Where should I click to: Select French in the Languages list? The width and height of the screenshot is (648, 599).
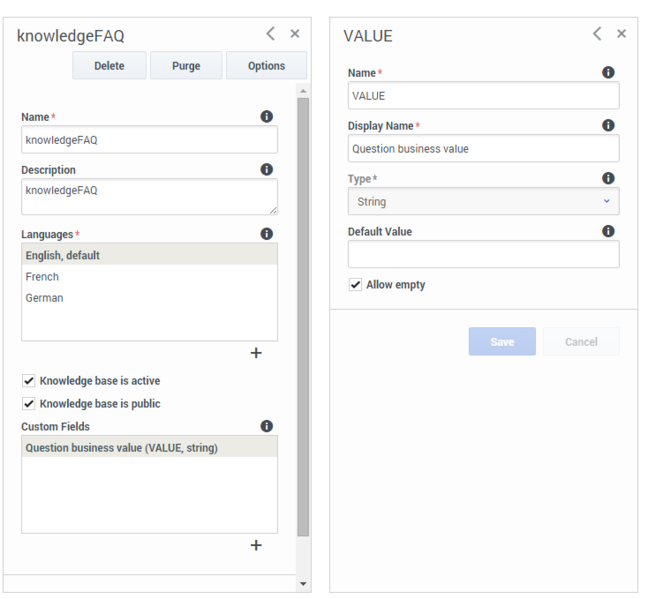tap(42, 277)
